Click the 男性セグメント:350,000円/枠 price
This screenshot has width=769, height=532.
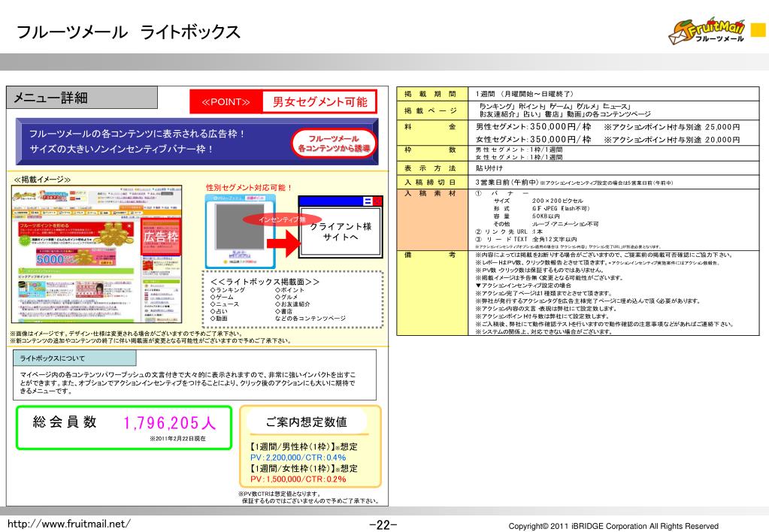[534, 127]
